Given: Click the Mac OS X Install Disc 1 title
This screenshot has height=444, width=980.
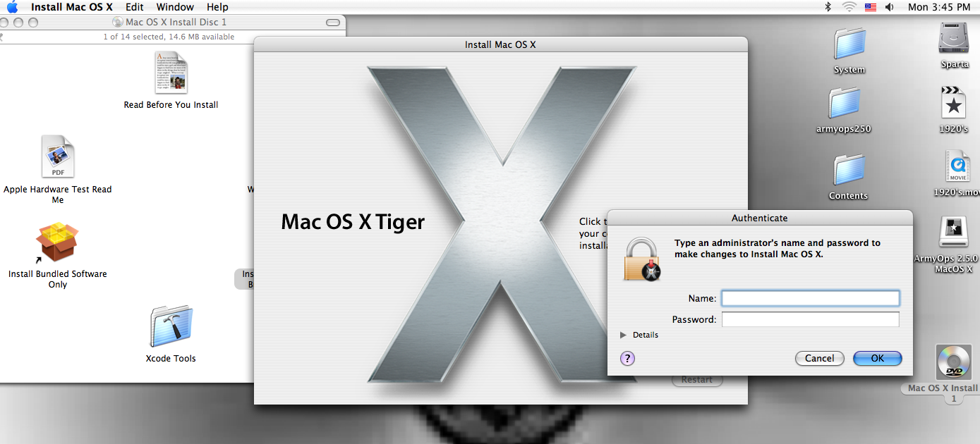Looking at the screenshot, I should coord(176,22).
